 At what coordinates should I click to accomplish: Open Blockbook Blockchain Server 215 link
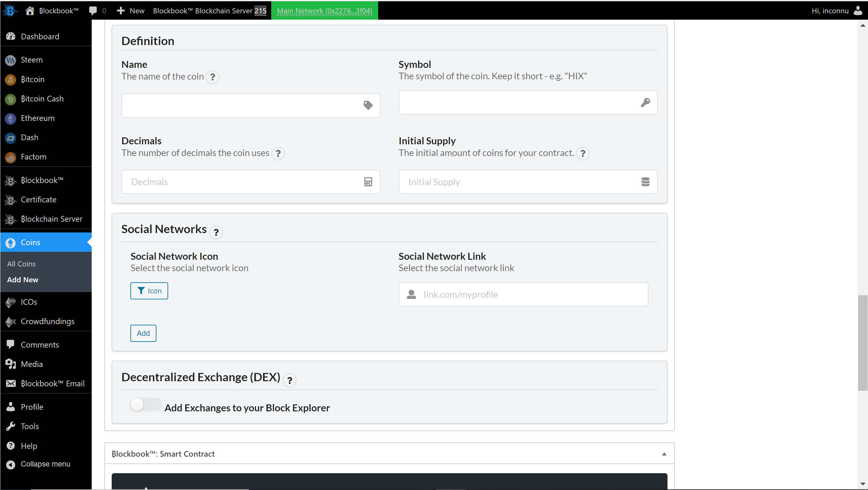[209, 10]
